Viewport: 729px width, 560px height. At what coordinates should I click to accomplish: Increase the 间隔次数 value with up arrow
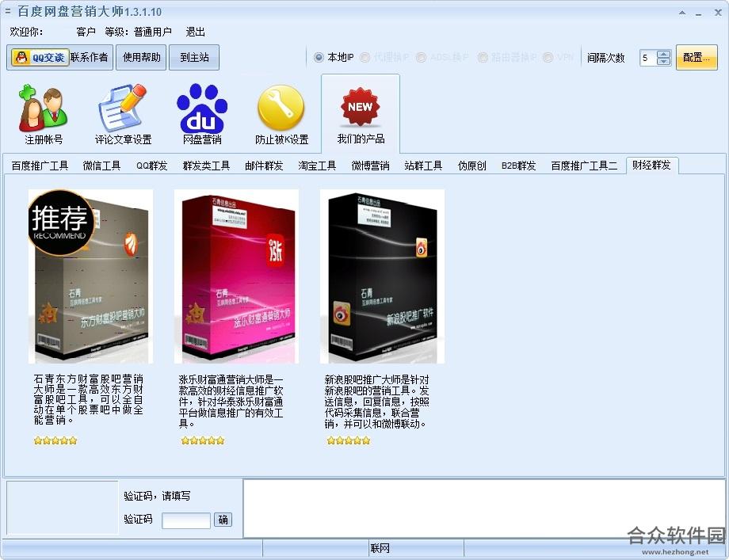point(664,54)
